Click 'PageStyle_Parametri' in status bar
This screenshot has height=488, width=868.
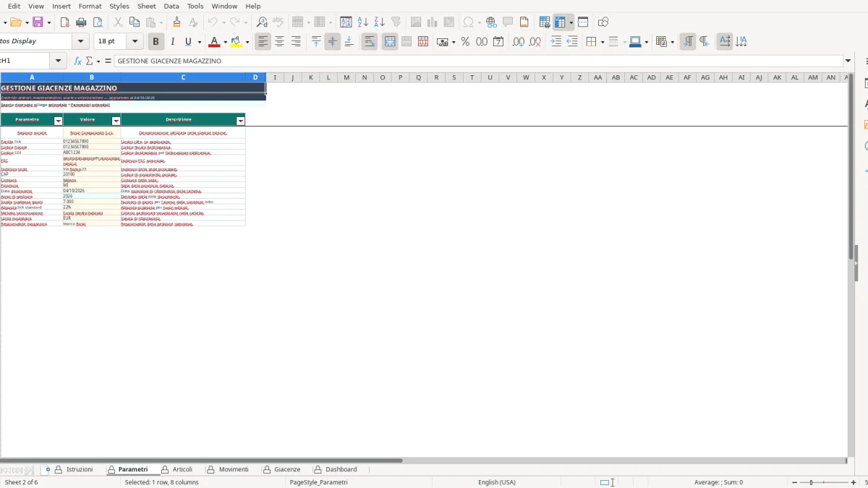click(x=319, y=482)
